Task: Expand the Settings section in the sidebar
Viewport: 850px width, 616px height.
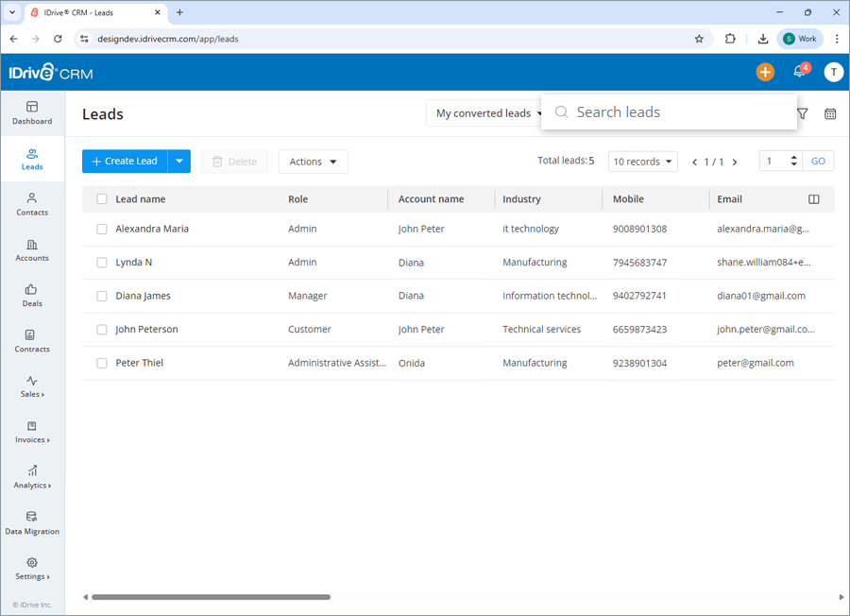Action: [31, 568]
